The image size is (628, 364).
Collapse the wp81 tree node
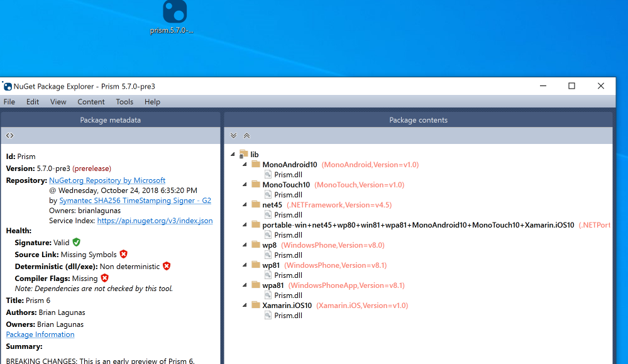point(244,265)
